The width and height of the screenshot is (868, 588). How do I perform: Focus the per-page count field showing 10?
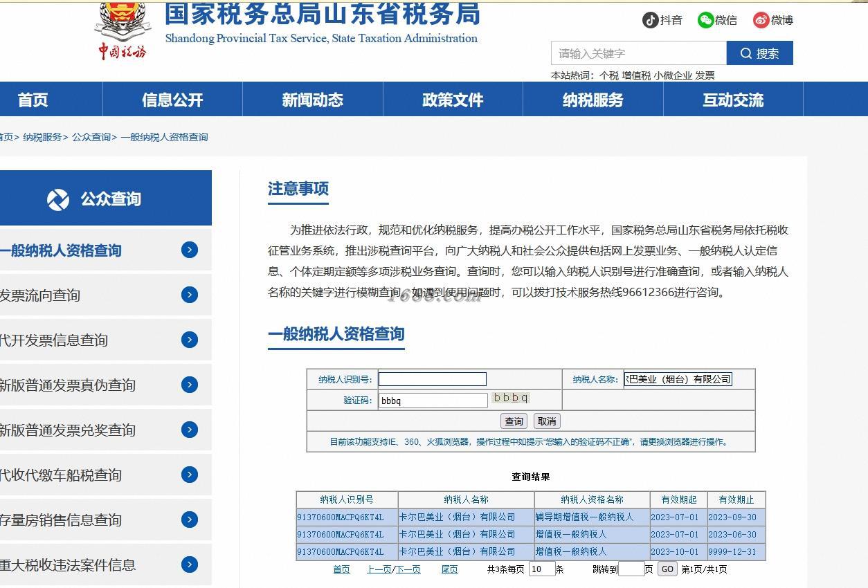tap(541, 569)
